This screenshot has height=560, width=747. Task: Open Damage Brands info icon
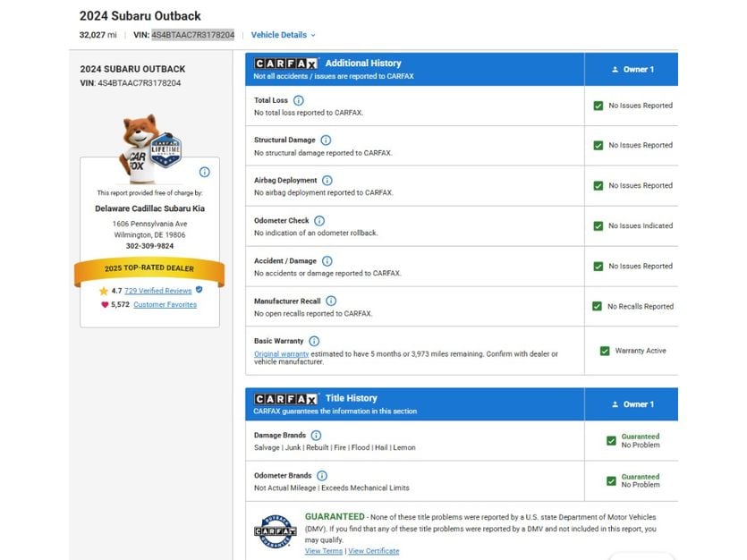coord(317,436)
